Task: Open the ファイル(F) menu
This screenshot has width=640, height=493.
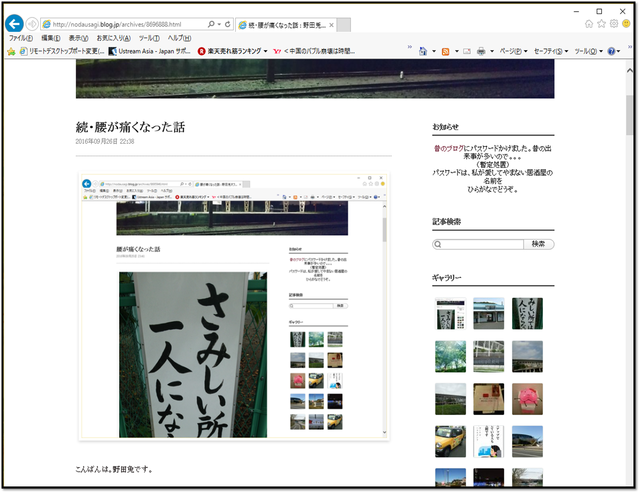Action: pyautogui.click(x=21, y=38)
